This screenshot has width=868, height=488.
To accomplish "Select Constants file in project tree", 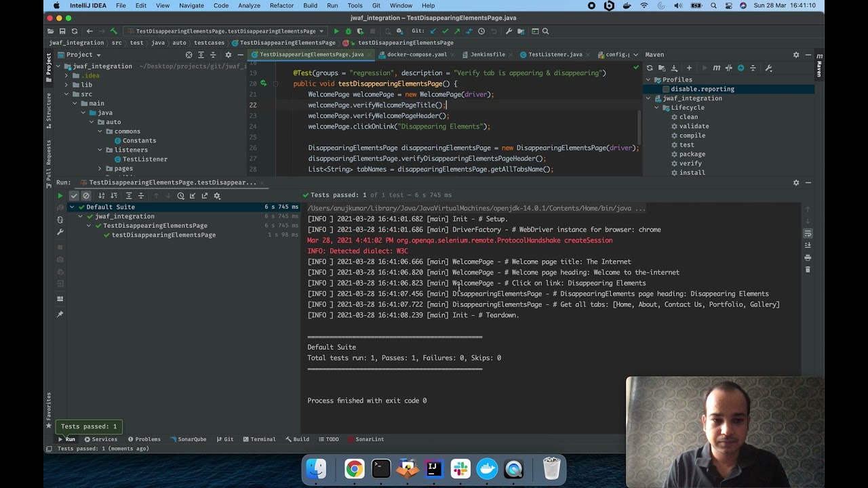I will pos(139,141).
